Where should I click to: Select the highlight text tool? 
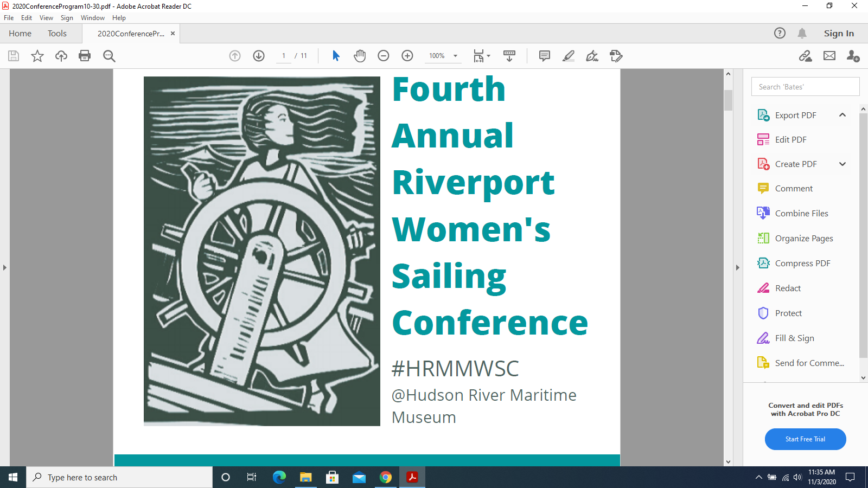point(569,56)
